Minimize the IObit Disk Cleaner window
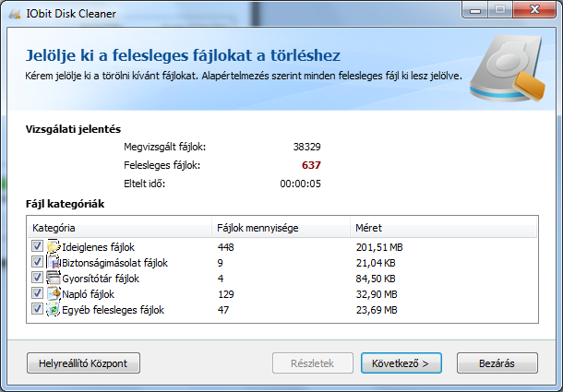 (475, 10)
